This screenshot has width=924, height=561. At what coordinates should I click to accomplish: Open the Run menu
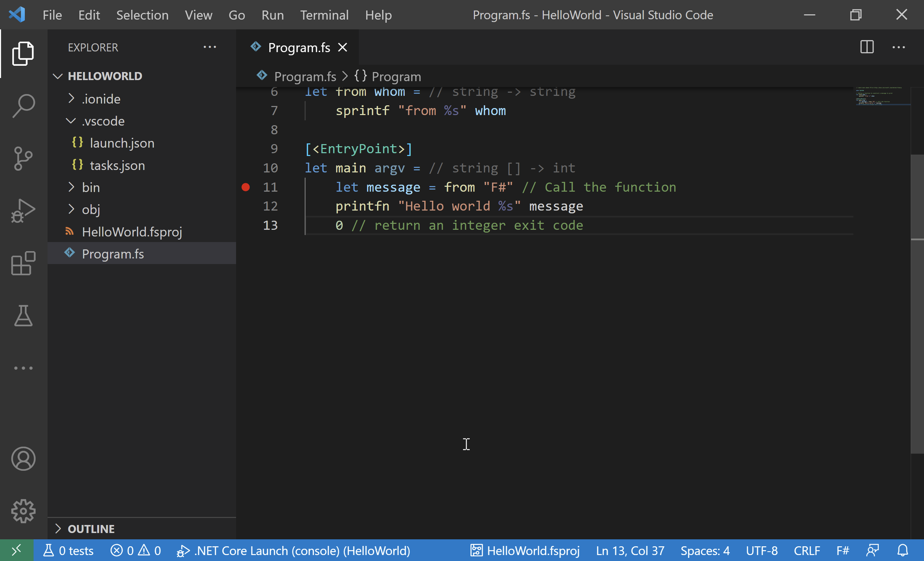click(272, 15)
